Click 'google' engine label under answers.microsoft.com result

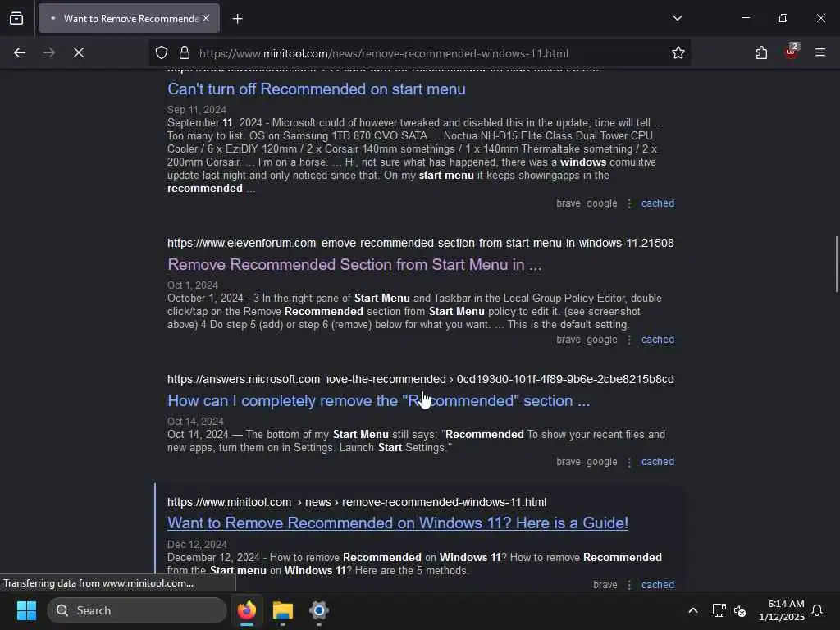[x=601, y=461]
